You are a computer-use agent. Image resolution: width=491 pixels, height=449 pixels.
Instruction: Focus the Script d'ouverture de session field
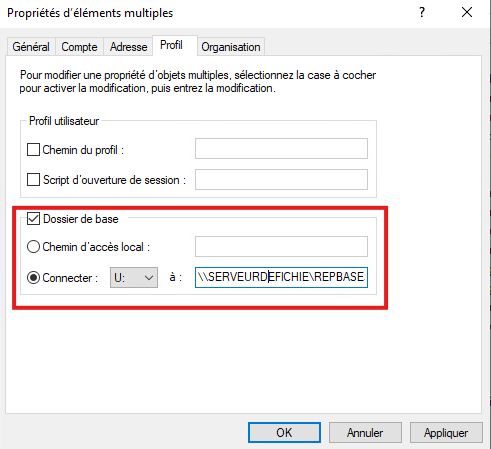pyautogui.click(x=281, y=179)
